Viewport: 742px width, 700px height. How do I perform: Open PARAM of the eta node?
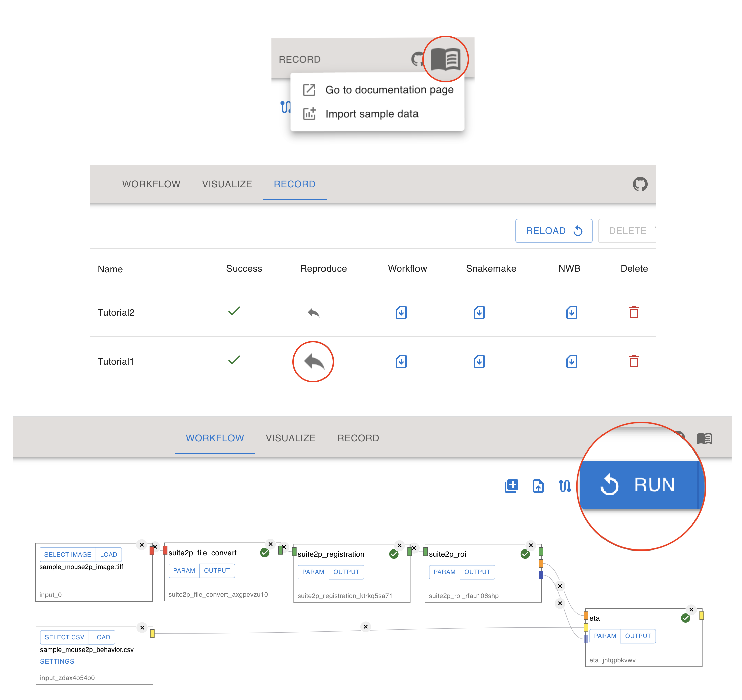coord(605,636)
